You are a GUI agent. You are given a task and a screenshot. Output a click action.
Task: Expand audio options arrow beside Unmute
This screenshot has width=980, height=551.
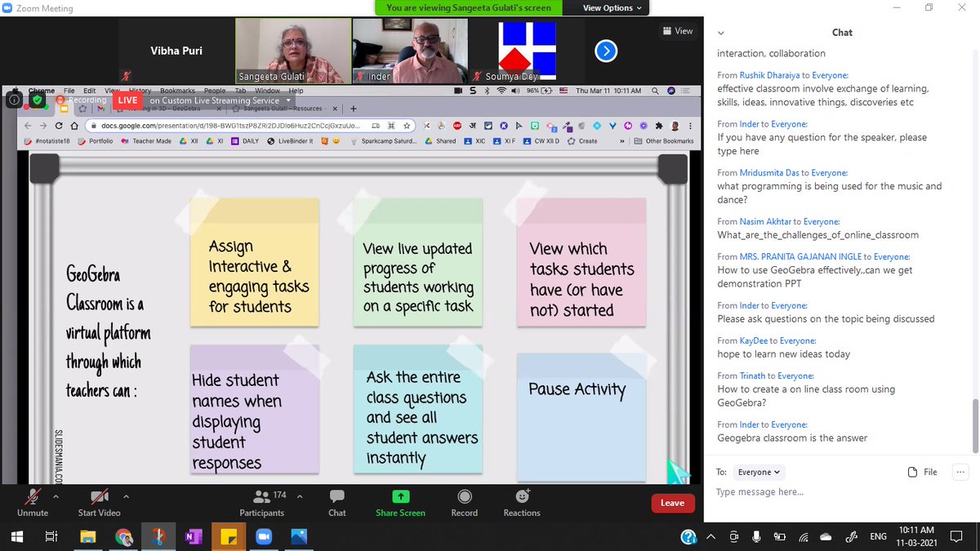[x=56, y=495]
